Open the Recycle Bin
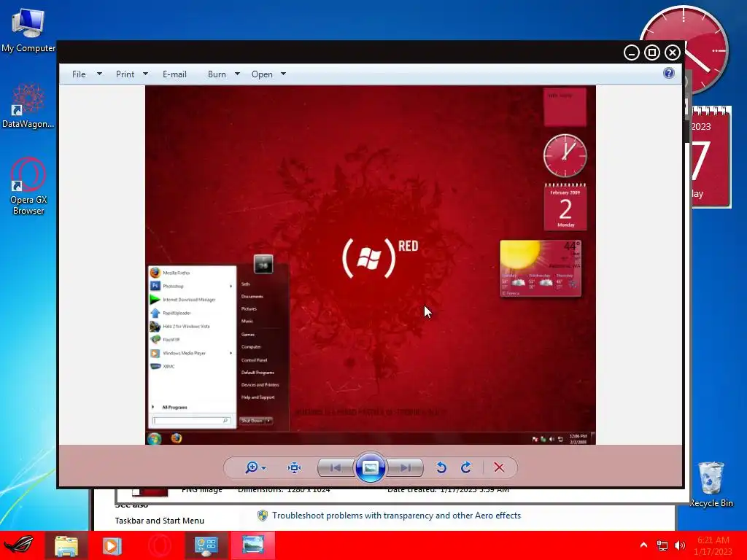The width and height of the screenshot is (747, 560). [711, 484]
